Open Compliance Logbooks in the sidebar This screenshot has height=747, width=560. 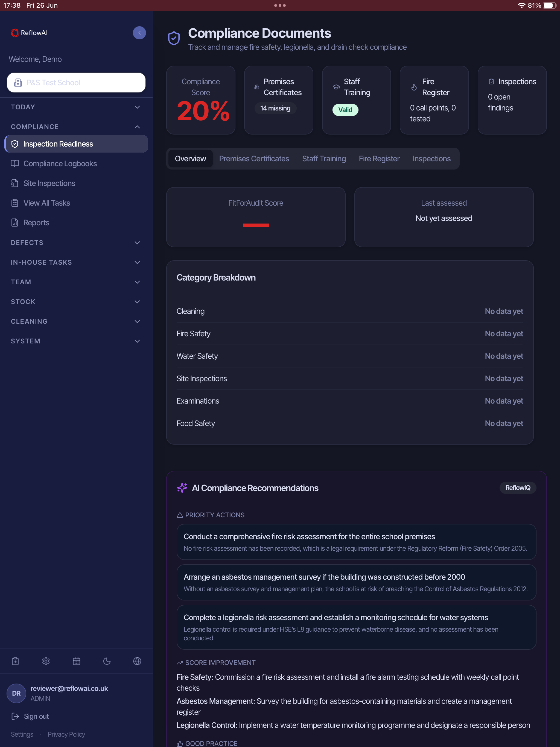[76, 164]
